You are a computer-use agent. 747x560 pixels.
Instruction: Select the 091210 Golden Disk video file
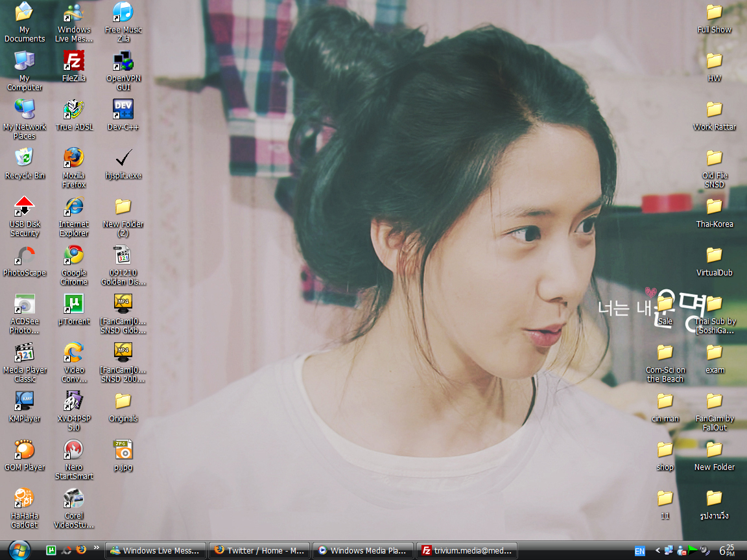(123, 264)
